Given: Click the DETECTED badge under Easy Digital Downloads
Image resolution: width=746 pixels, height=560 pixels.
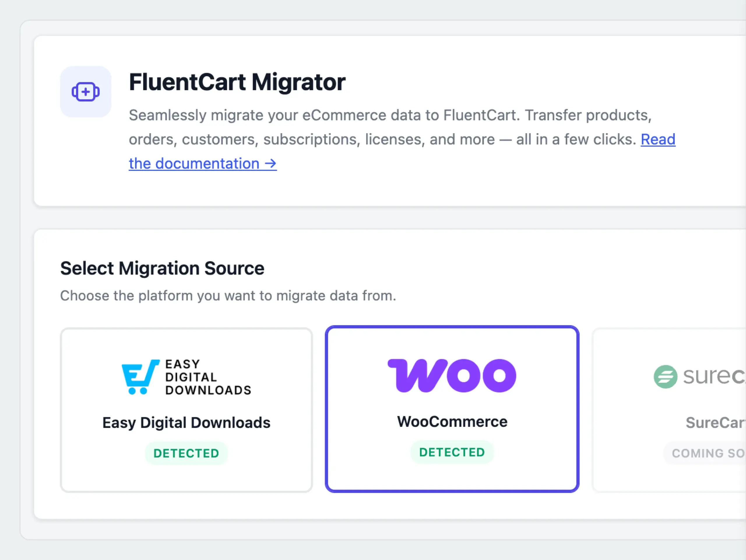Looking at the screenshot, I should pos(186,453).
